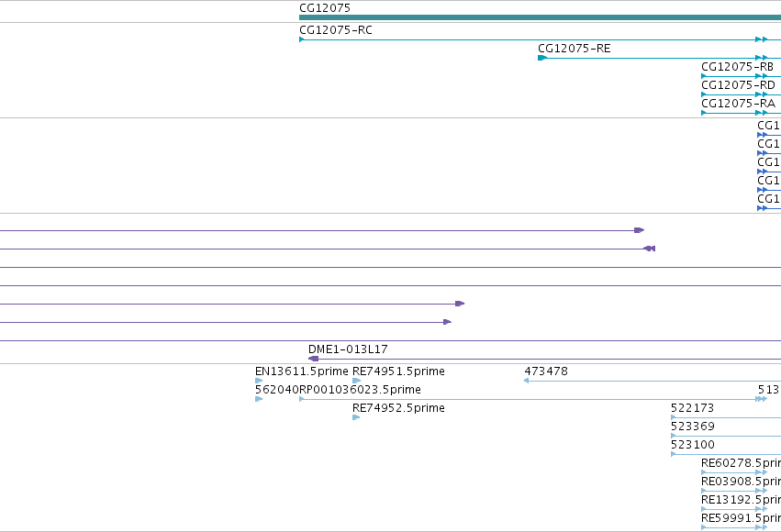Click the left arrowhead below 473478
Viewport: 781px width, 532px height.
tap(527, 381)
